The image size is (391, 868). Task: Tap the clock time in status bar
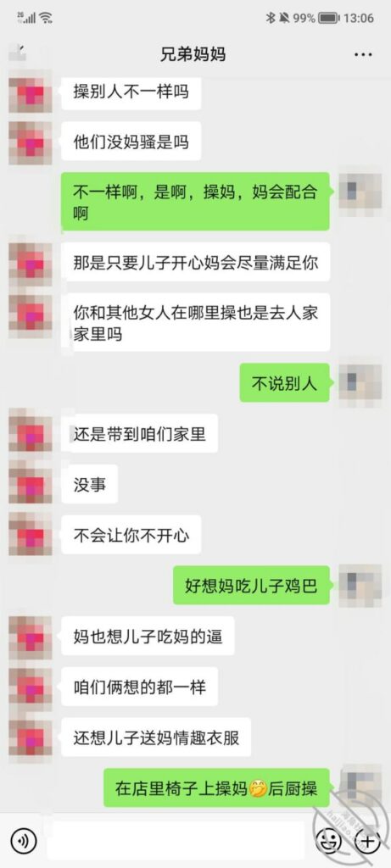coord(358,19)
